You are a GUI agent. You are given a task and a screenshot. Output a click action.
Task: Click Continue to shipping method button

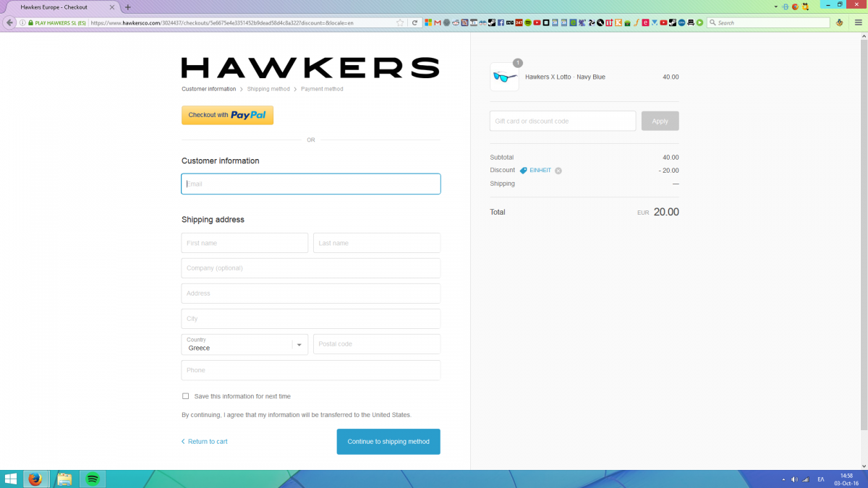click(388, 442)
